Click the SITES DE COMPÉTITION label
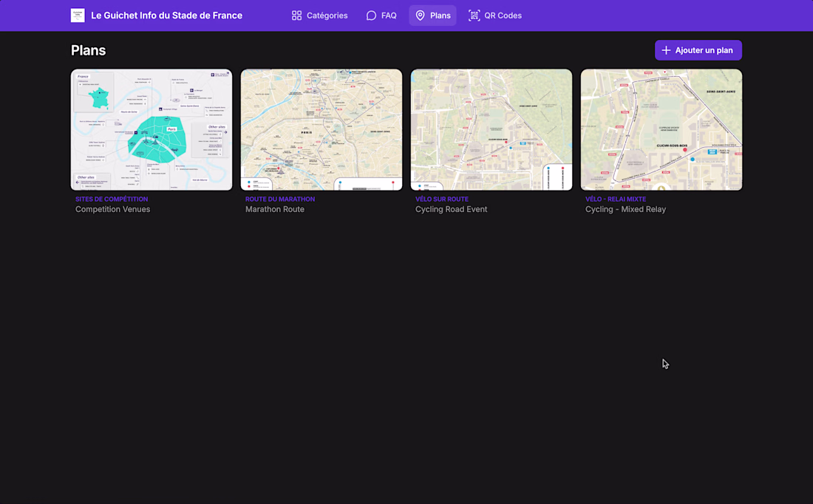Image resolution: width=813 pixels, height=504 pixels. tap(112, 199)
